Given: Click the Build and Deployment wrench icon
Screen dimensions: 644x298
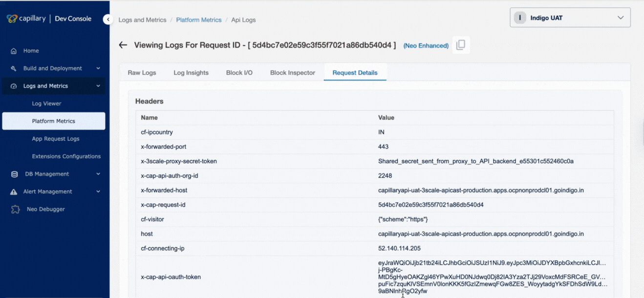Looking at the screenshot, I should (14, 68).
